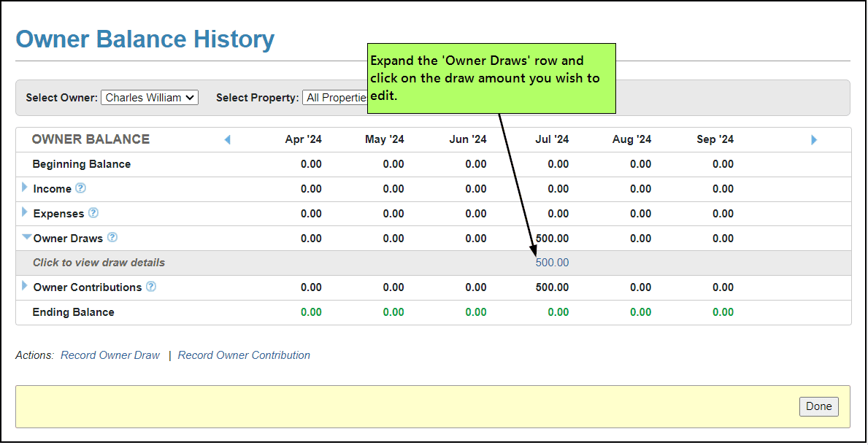Viewport: 868px width, 445px height.
Task: Click Record Owner Draw link
Action: 110,355
